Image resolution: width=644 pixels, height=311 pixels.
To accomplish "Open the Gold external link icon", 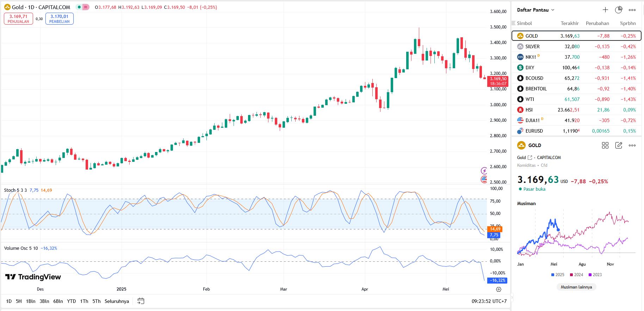I will click(530, 158).
